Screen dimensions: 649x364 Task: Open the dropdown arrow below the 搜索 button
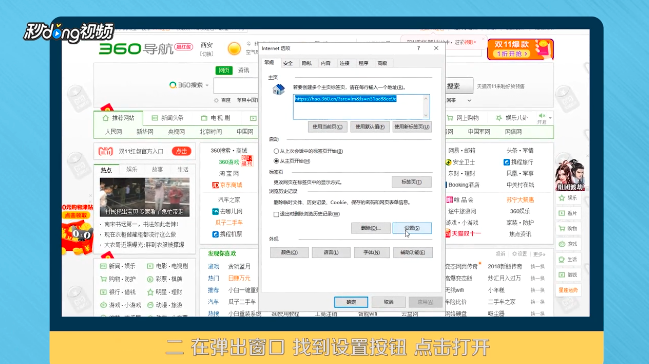click(469, 101)
